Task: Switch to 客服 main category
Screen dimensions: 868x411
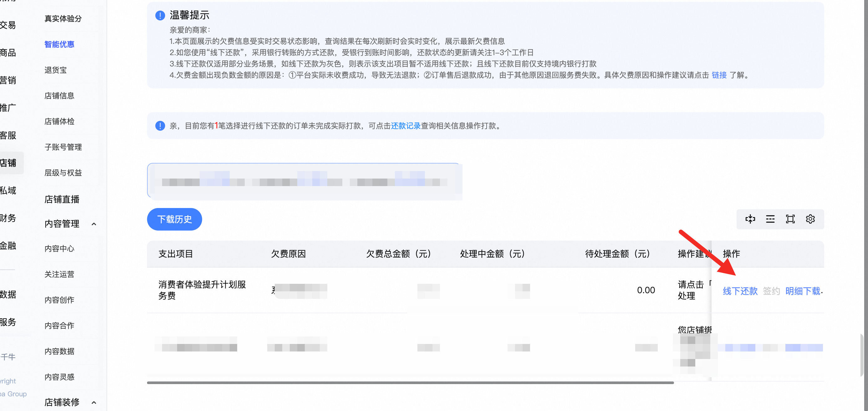Action: pos(8,135)
